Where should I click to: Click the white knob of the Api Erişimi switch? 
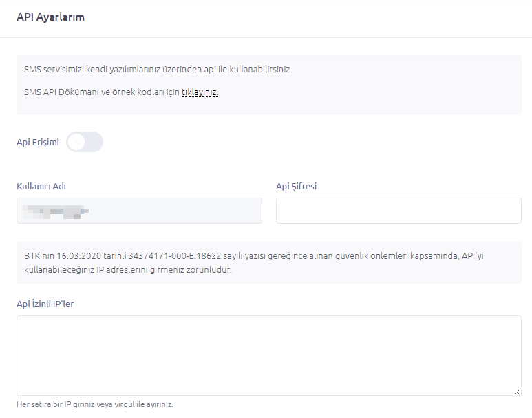point(76,143)
